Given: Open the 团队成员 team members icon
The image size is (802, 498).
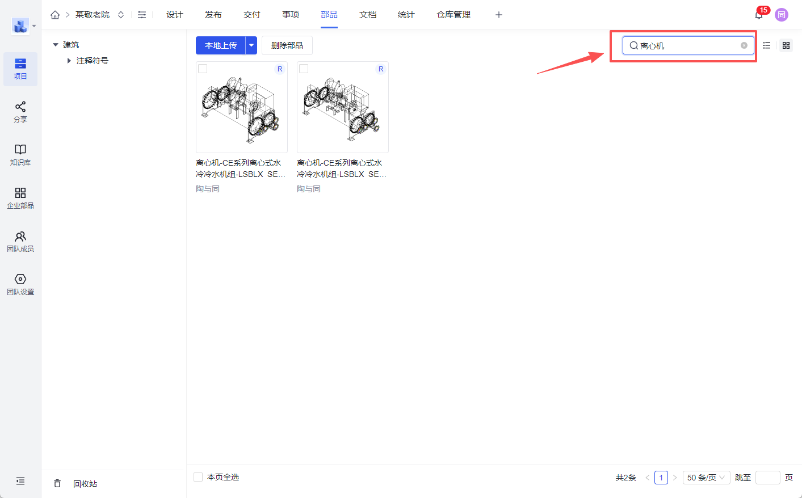Looking at the screenshot, I should coord(20,240).
